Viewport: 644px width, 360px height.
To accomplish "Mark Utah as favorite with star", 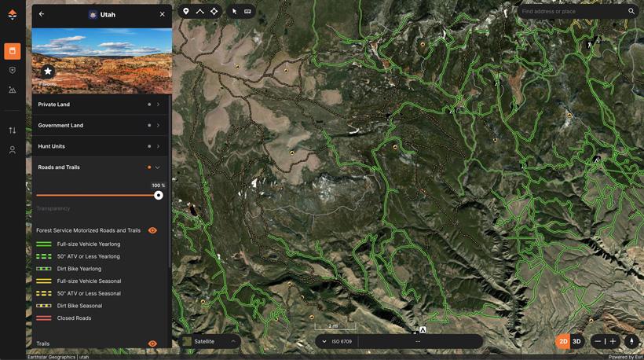I will pyautogui.click(x=48, y=72).
